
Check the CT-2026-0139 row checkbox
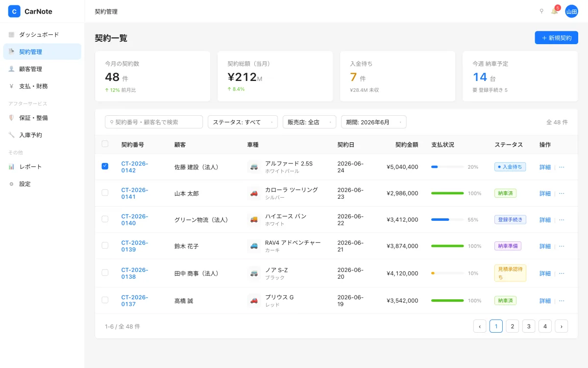[105, 245]
